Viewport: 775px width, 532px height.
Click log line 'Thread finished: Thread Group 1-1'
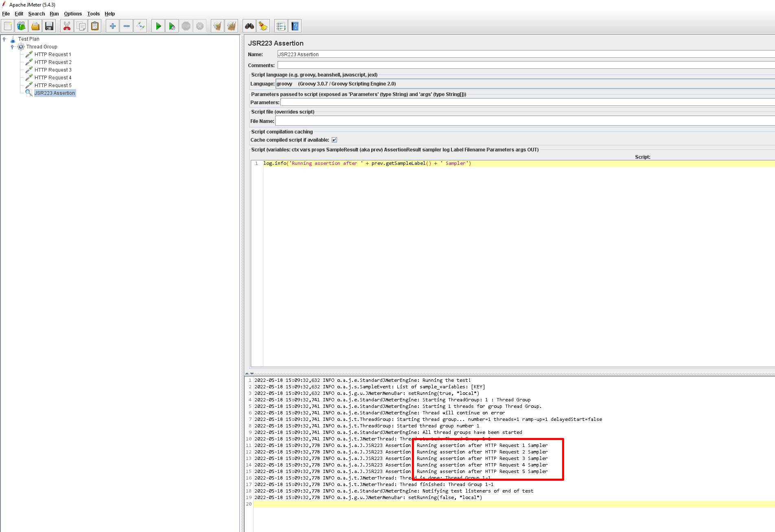coord(374,485)
